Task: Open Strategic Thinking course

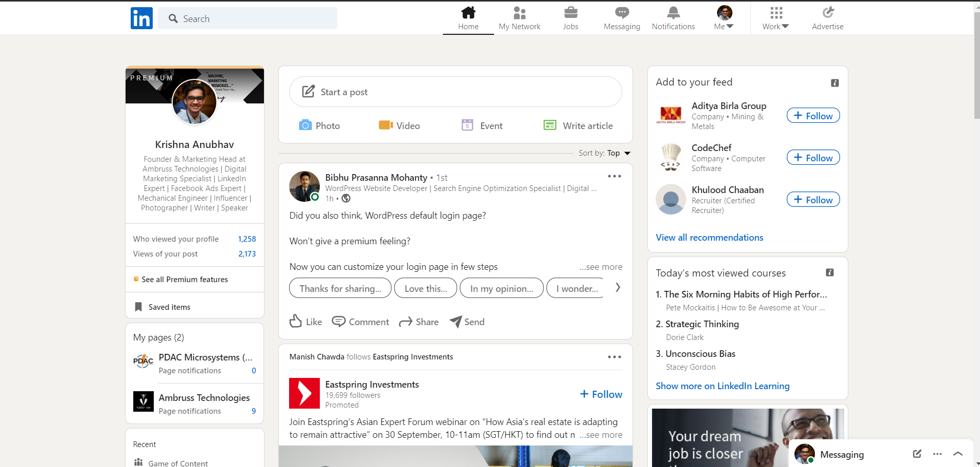Action: [x=698, y=324]
